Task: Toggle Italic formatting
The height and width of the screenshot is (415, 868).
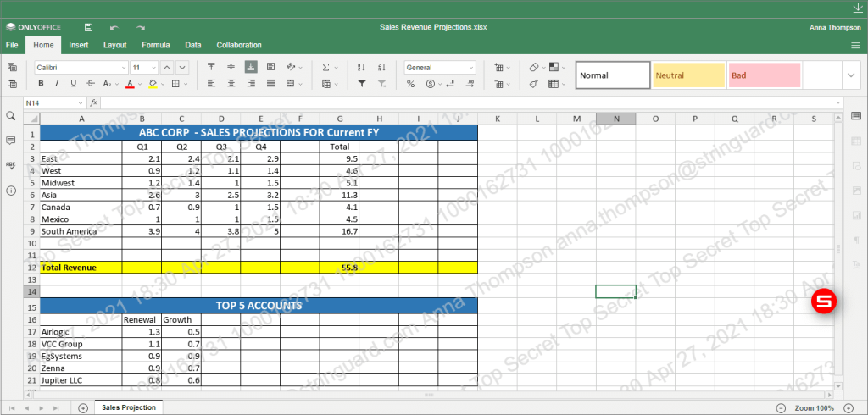Action: pyautogui.click(x=57, y=84)
